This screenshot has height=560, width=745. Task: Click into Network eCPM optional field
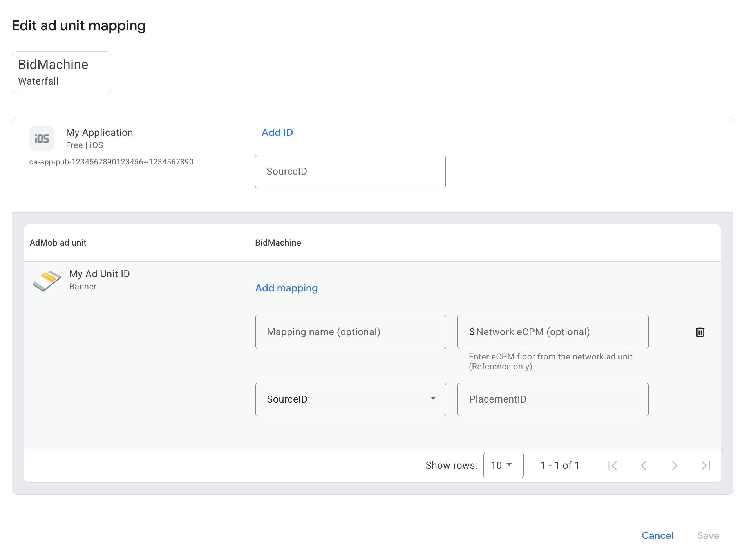pos(553,332)
